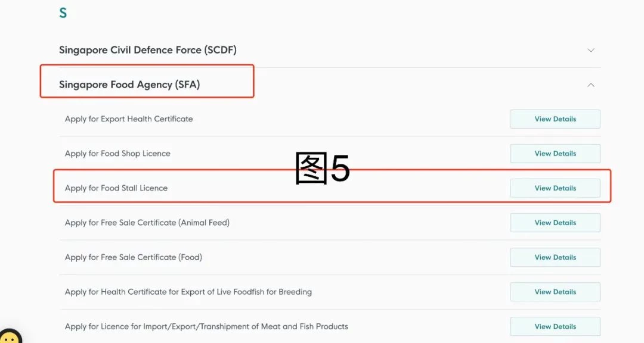View Details for Free Sale Certificate (Animal Feed)
The image size is (644, 343).
(555, 223)
